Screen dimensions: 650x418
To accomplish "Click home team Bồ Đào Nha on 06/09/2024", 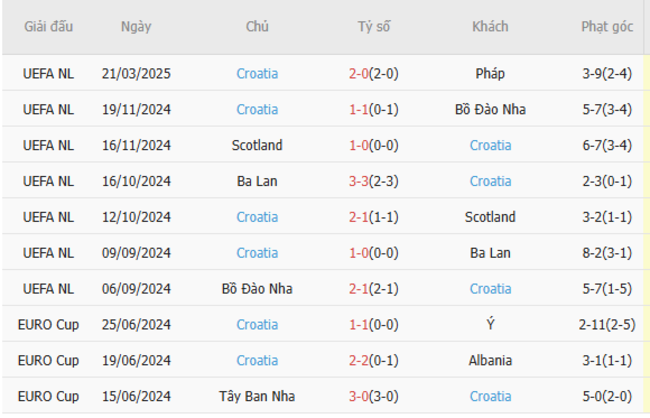I will pos(257,289).
